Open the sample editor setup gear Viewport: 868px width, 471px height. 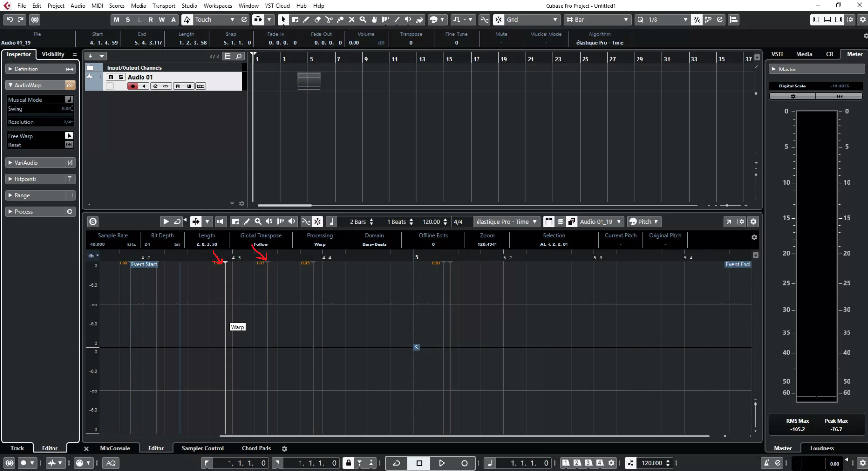click(x=753, y=222)
